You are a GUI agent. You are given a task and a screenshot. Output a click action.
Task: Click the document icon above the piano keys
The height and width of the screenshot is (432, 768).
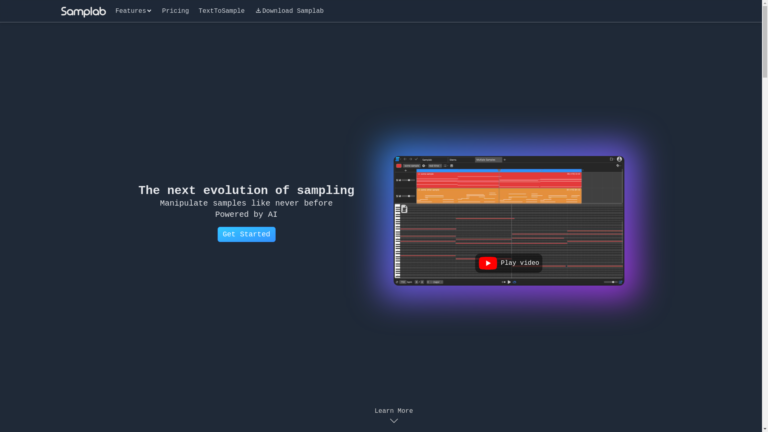[404, 209]
